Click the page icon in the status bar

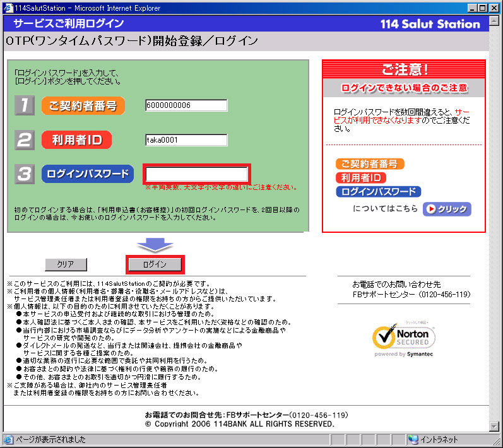[x=8, y=440]
